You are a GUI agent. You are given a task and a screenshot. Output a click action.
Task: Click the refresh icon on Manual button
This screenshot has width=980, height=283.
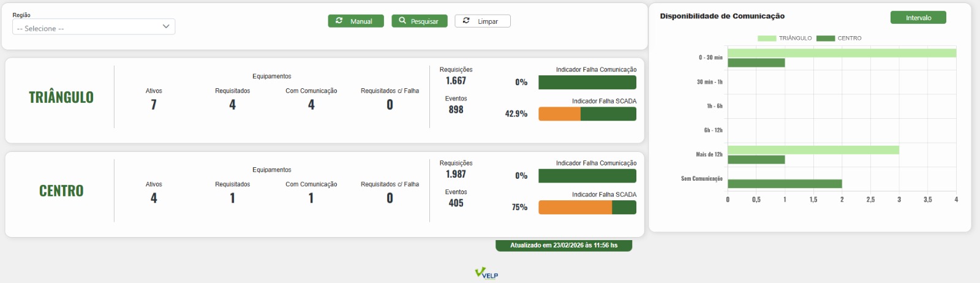[339, 21]
